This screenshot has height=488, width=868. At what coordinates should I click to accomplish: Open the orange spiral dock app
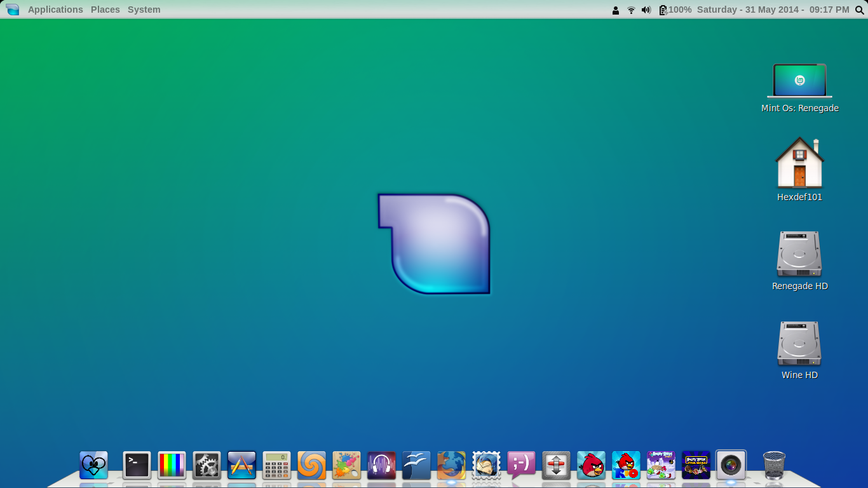[x=311, y=465]
